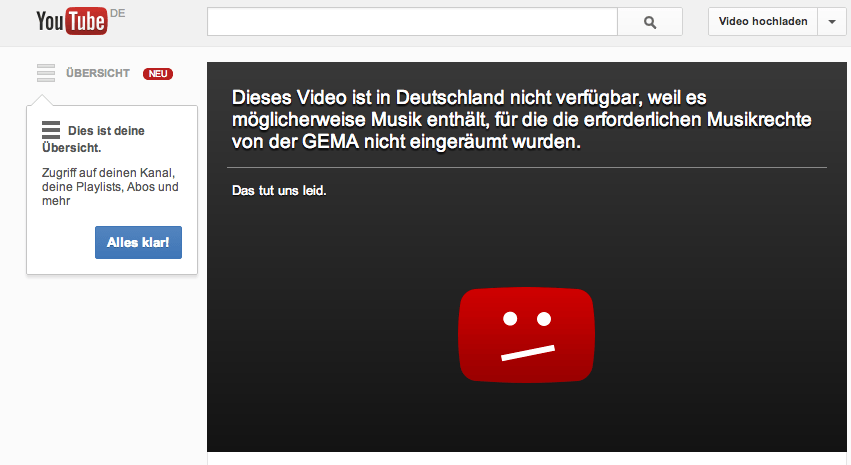Click the word GEMA in the error message
The height and width of the screenshot is (465, 851).
tap(331, 142)
